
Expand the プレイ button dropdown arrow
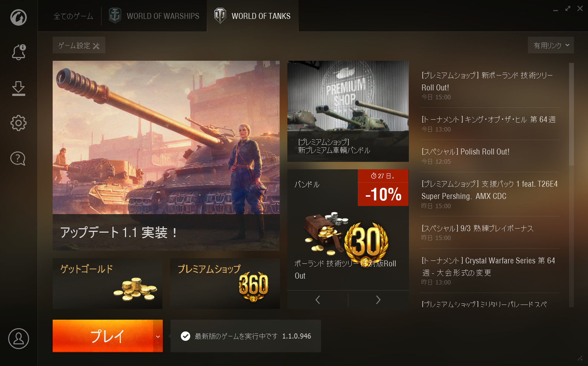(158, 336)
